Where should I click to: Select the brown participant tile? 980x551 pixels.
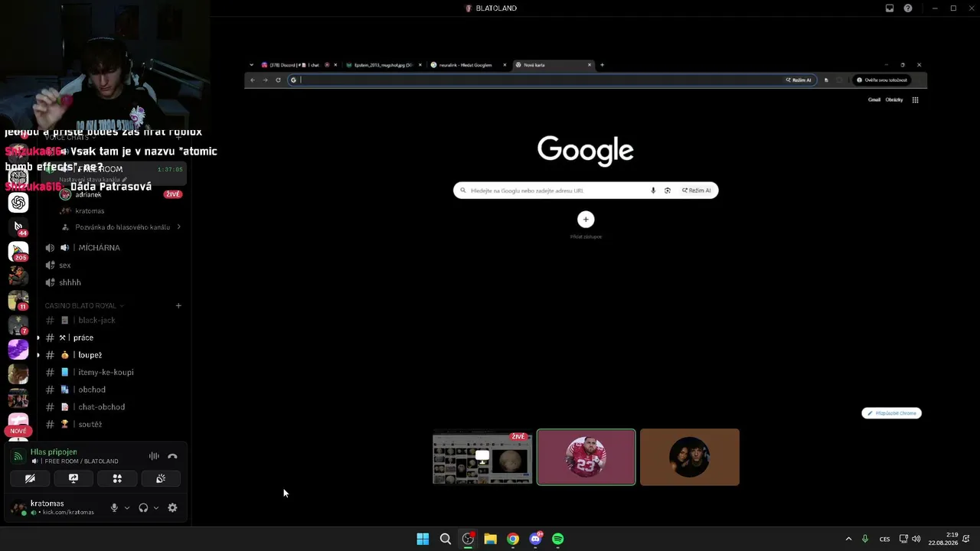pyautogui.click(x=690, y=458)
